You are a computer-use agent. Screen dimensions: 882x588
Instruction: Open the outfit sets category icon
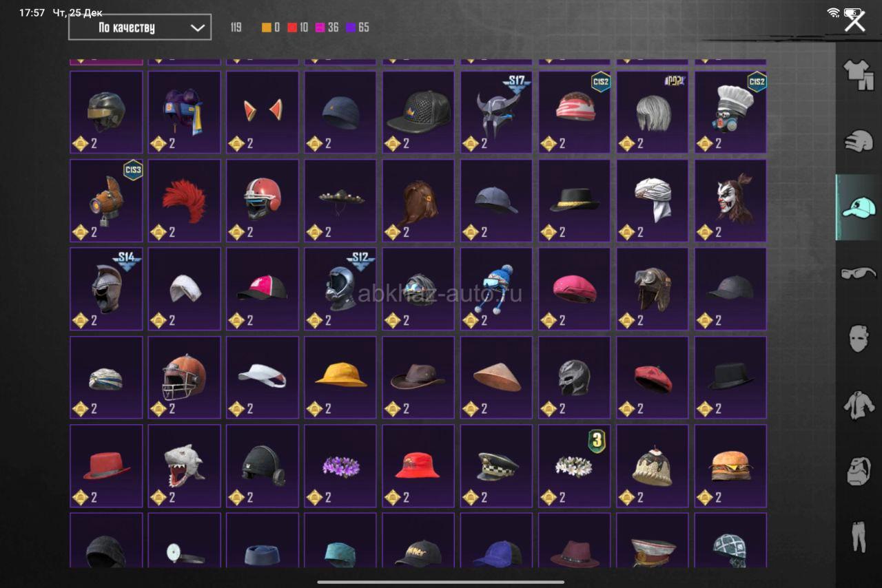click(x=859, y=75)
